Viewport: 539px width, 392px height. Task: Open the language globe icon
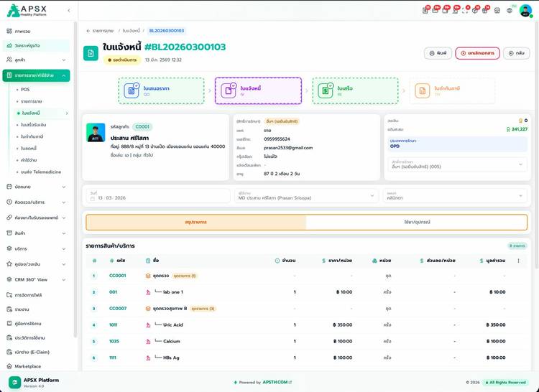click(x=510, y=10)
